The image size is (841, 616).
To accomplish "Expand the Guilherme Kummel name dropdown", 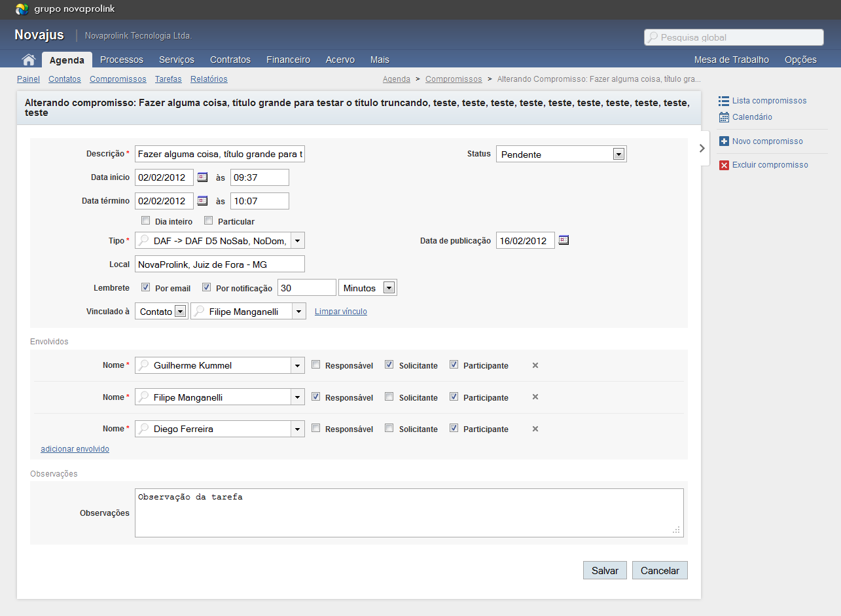I will (297, 365).
